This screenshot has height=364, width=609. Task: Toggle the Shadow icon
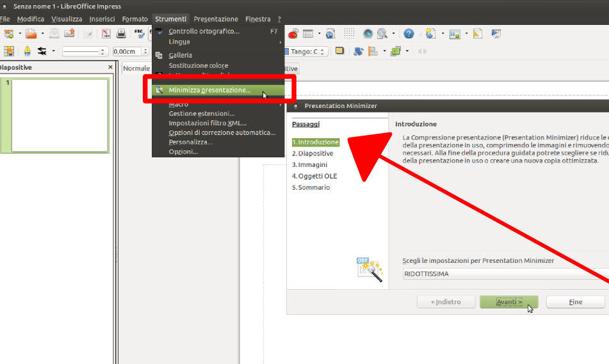pyautogui.click(x=339, y=51)
